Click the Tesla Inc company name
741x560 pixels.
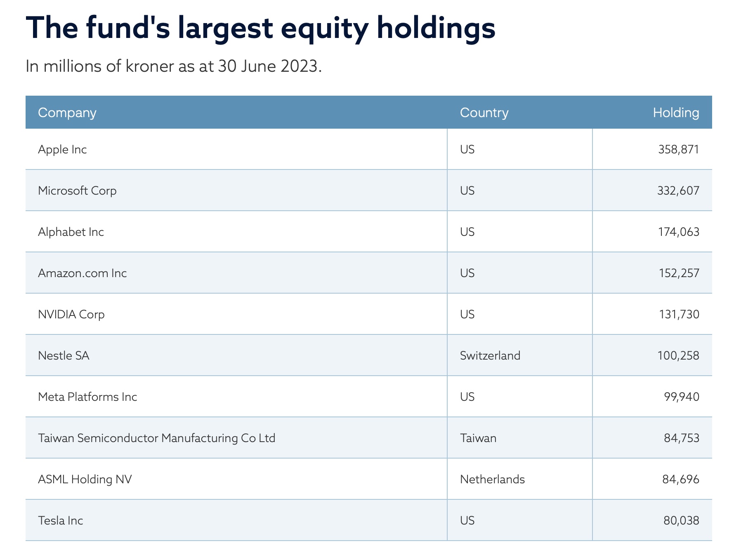[61, 520]
